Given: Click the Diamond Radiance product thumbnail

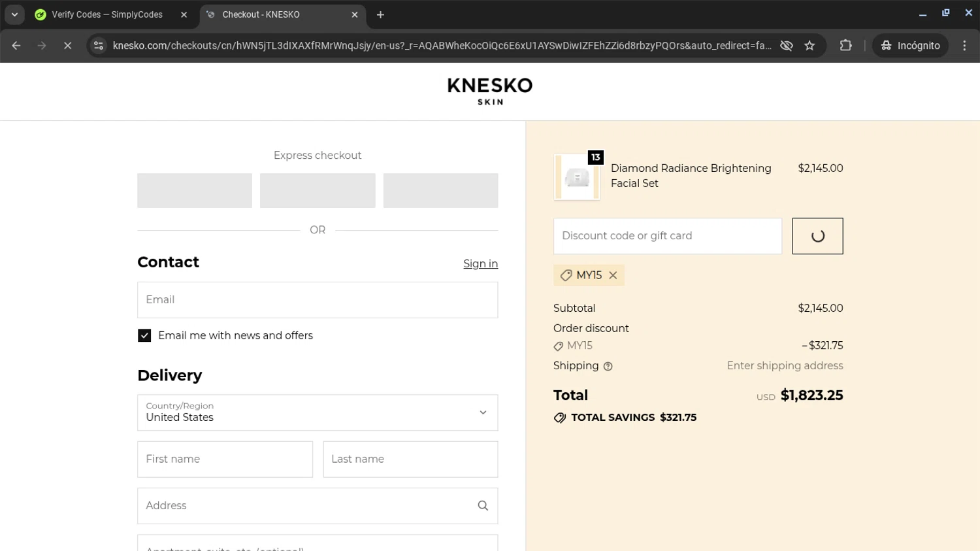Looking at the screenshot, I should (x=577, y=177).
